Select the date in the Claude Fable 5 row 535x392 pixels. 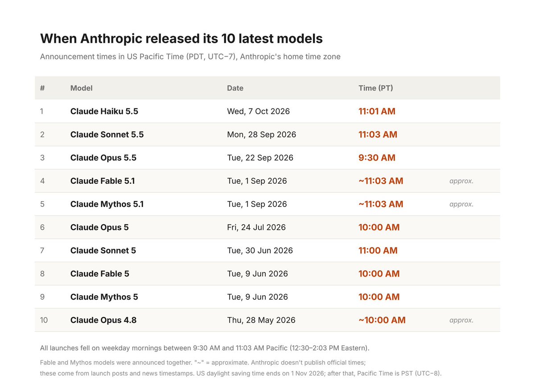pyautogui.click(x=258, y=273)
